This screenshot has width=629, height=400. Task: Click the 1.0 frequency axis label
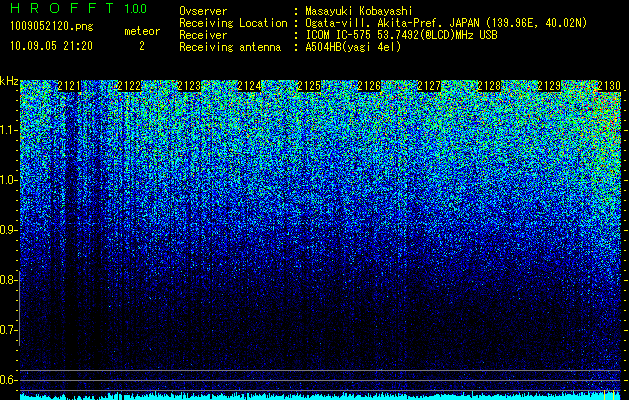click(8, 180)
